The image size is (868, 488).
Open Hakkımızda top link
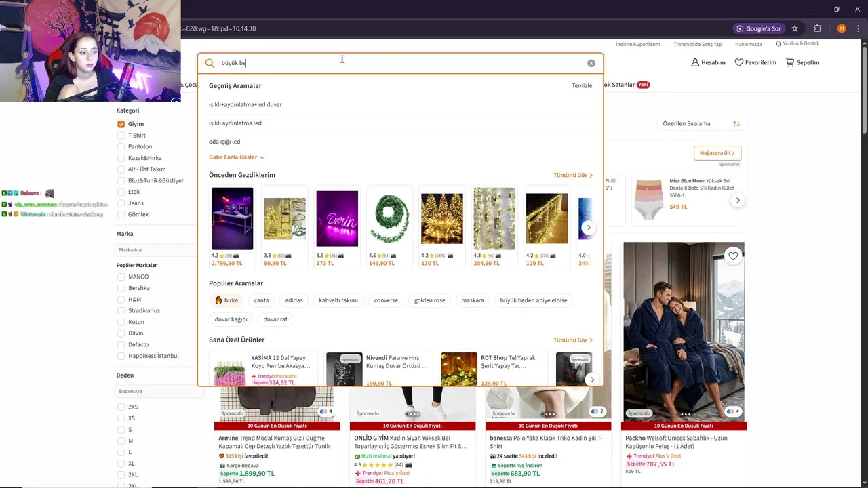(749, 44)
